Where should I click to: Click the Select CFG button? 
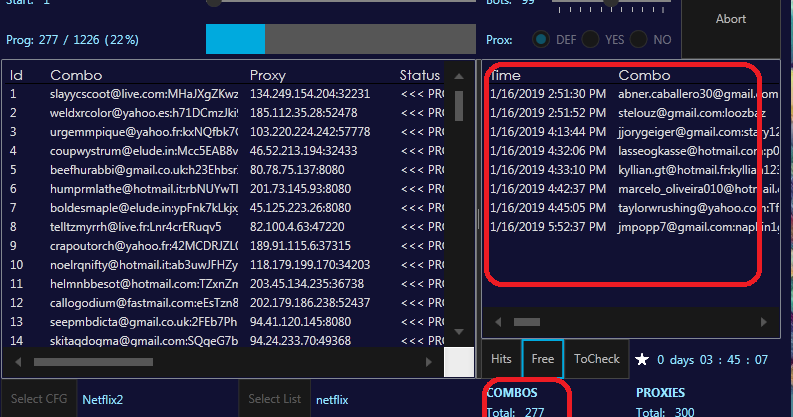[39, 399]
